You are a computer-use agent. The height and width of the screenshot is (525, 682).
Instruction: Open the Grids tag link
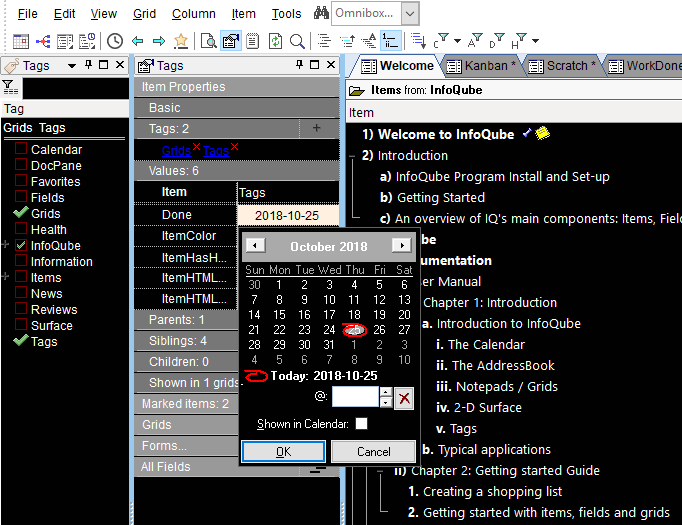(176, 150)
